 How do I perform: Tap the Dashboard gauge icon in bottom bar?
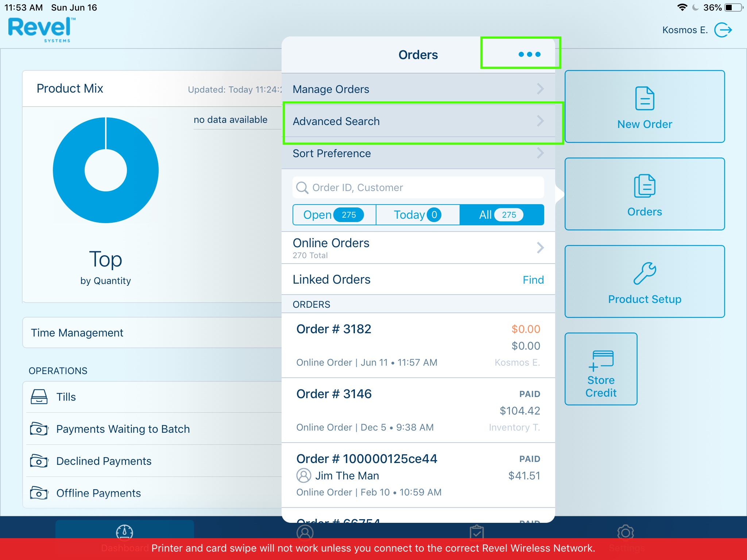(x=124, y=532)
